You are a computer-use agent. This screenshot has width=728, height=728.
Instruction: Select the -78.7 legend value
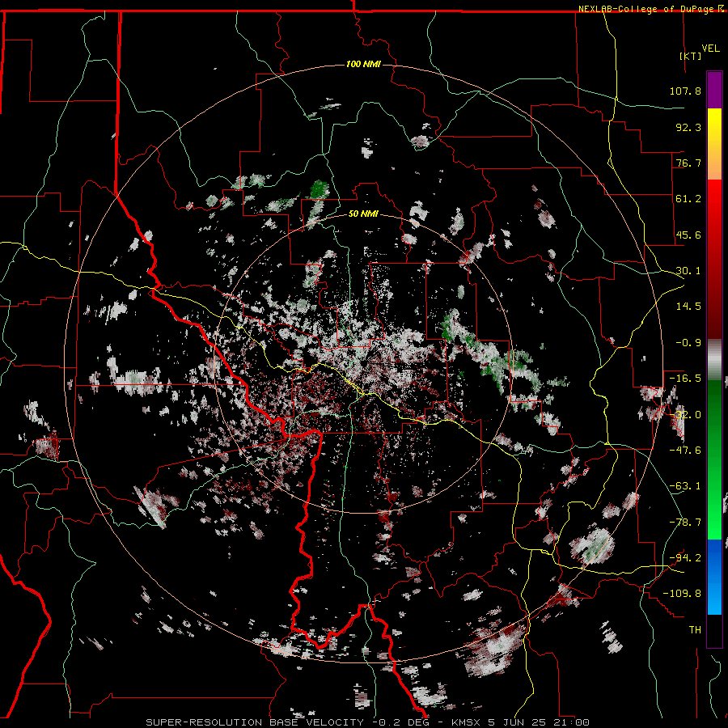[685, 523]
